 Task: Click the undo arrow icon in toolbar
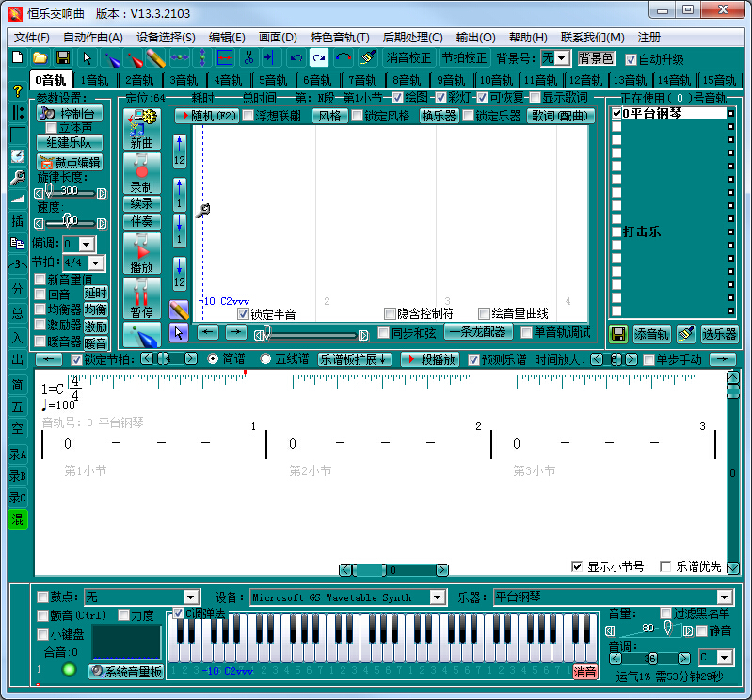(296, 57)
